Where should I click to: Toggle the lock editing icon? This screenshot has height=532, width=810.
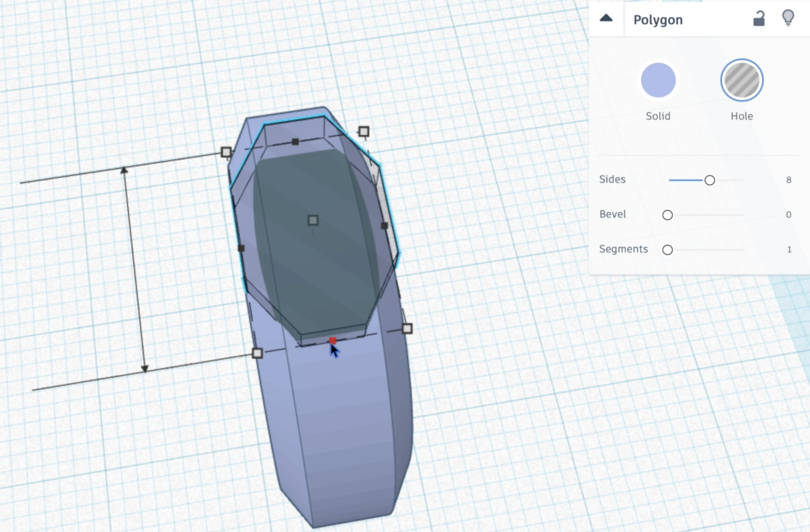tap(759, 19)
